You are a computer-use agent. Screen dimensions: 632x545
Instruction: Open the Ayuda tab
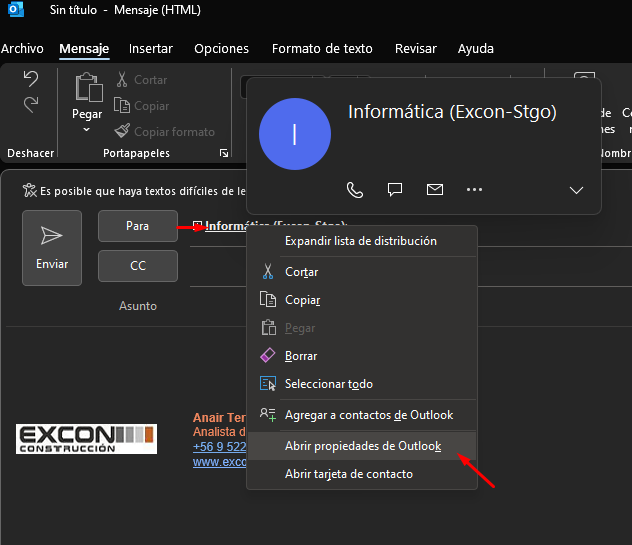[x=476, y=49]
